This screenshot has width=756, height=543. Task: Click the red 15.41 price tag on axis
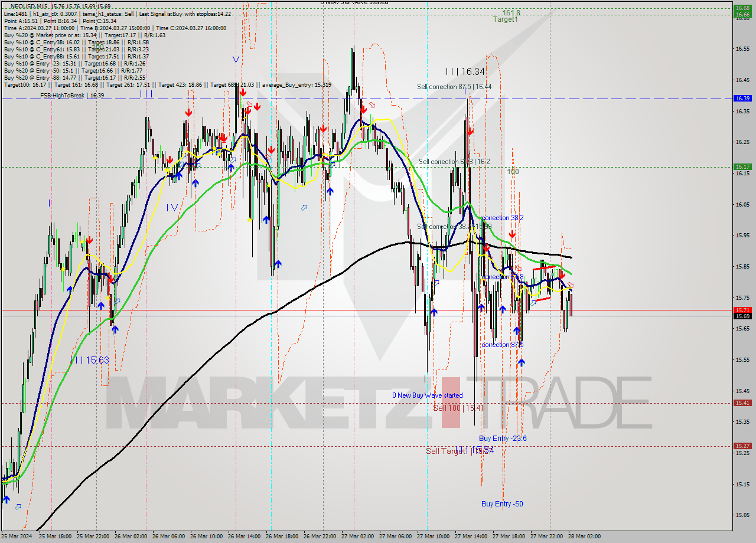tap(742, 403)
